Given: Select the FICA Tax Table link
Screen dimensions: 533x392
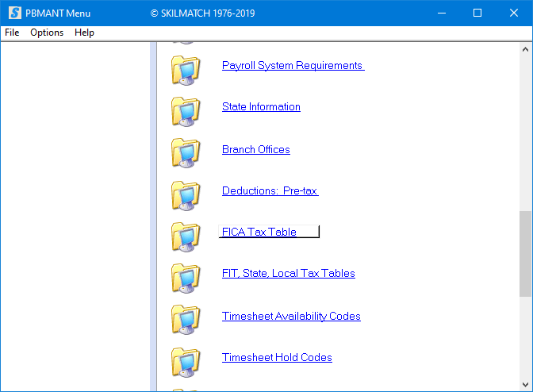Looking at the screenshot, I should [x=259, y=233].
